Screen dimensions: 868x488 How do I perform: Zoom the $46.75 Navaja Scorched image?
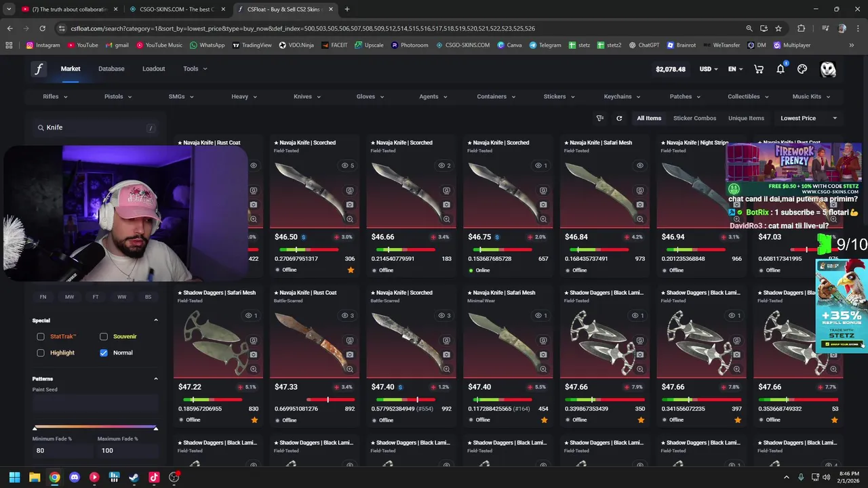543,219
